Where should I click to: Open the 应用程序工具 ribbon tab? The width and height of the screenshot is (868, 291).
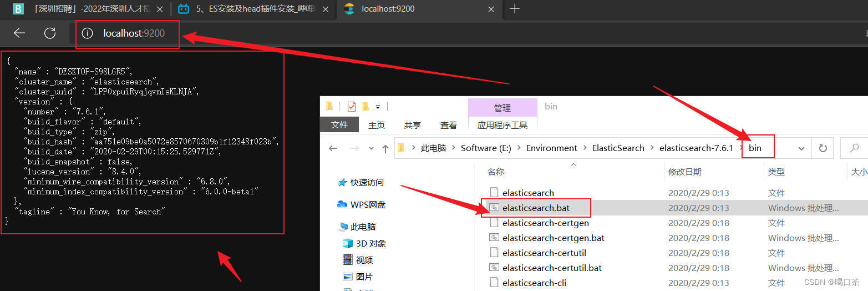502,125
